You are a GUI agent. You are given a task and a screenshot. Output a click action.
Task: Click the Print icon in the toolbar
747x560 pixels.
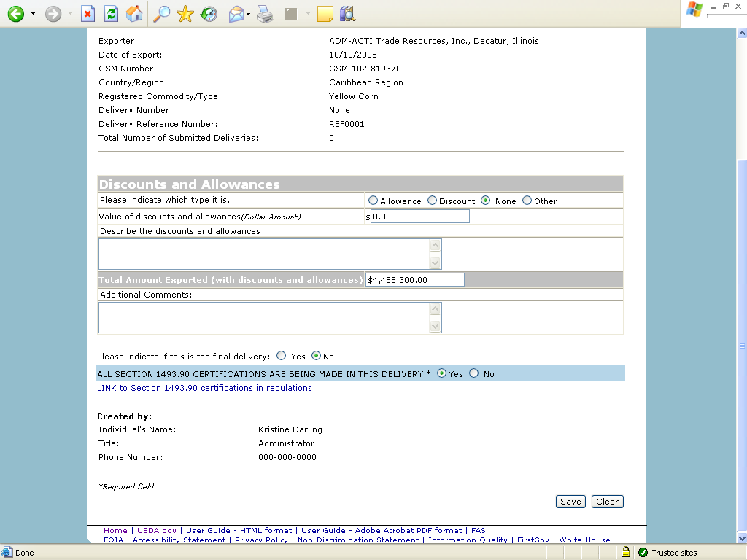[265, 14]
